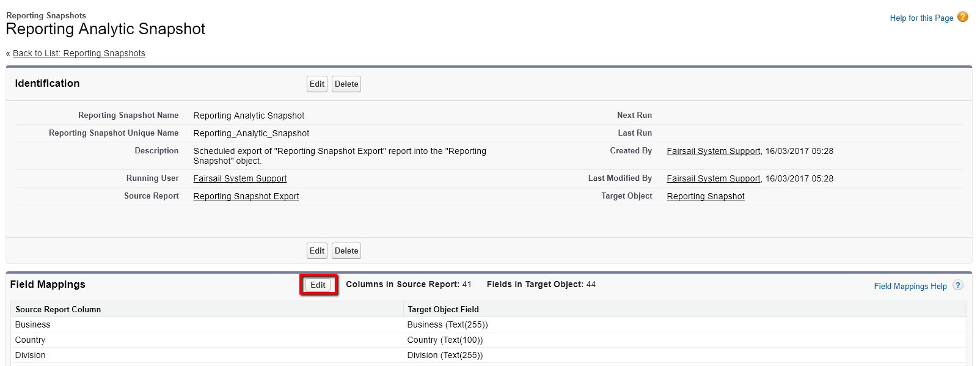The width and height of the screenshot is (980, 366).
Task: Open the Reporting Snapshot Export source report
Action: coord(246,196)
